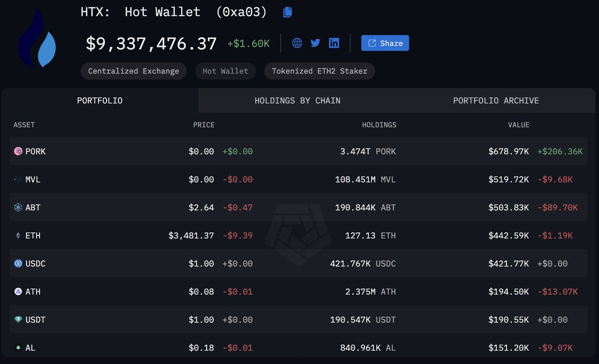This screenshot has height=364, width=599.
Task: Click the ATH token icon
Action: [18, 292]
